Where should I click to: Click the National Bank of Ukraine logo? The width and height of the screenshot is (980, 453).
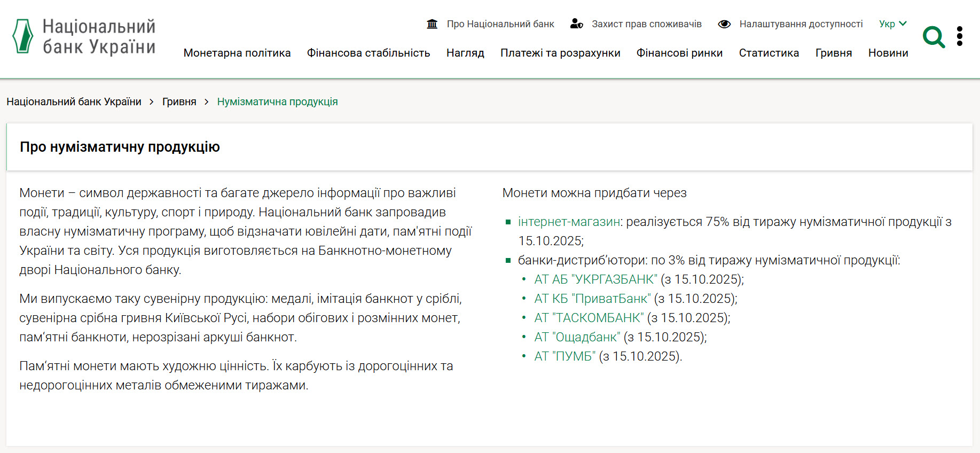point(84,37)
